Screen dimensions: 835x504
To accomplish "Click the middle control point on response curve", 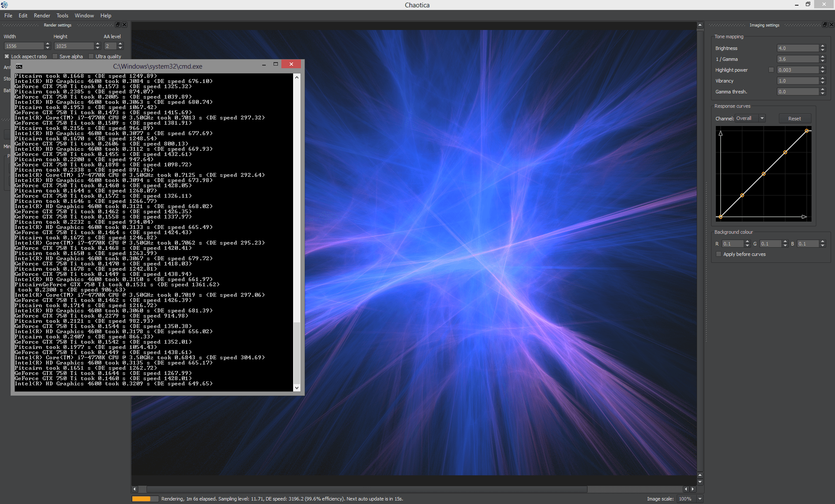I will click(x=764, y=174).
